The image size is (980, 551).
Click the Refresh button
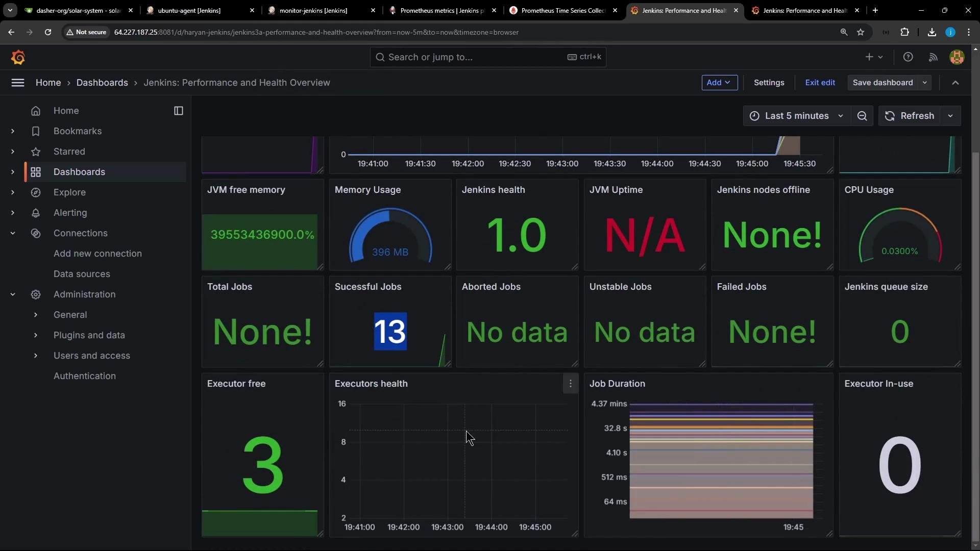tap(910, 116)
